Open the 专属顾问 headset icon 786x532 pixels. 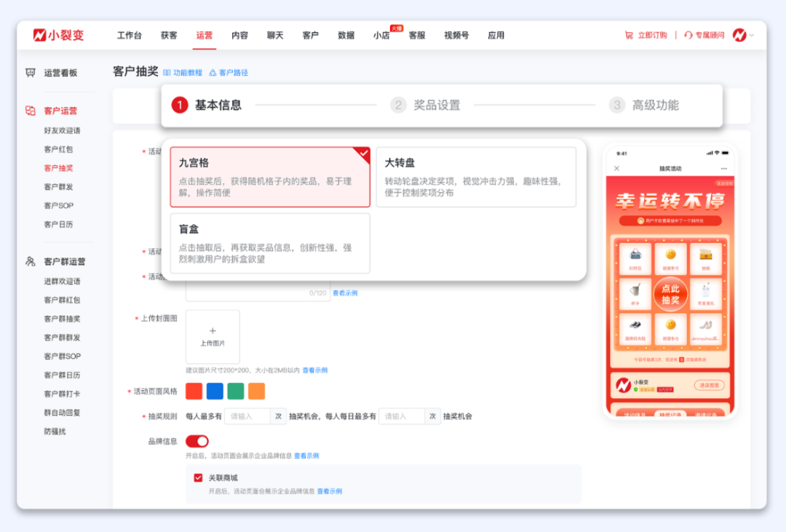(x=688, y=34)
